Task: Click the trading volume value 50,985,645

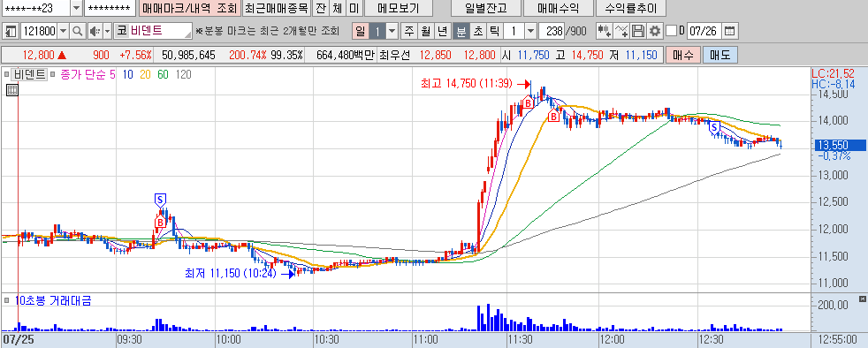Action: point(188,55)
